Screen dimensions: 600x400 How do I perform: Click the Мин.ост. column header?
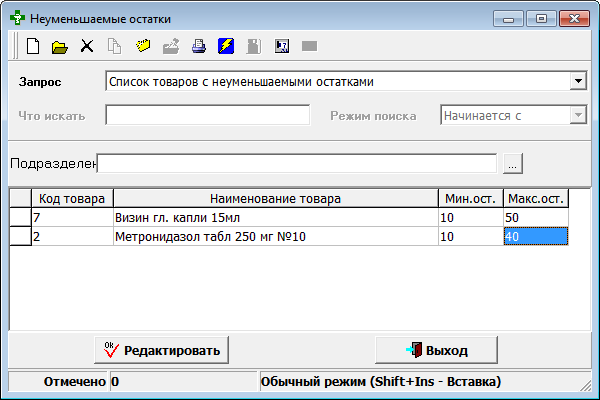click(x=471, y=199)
